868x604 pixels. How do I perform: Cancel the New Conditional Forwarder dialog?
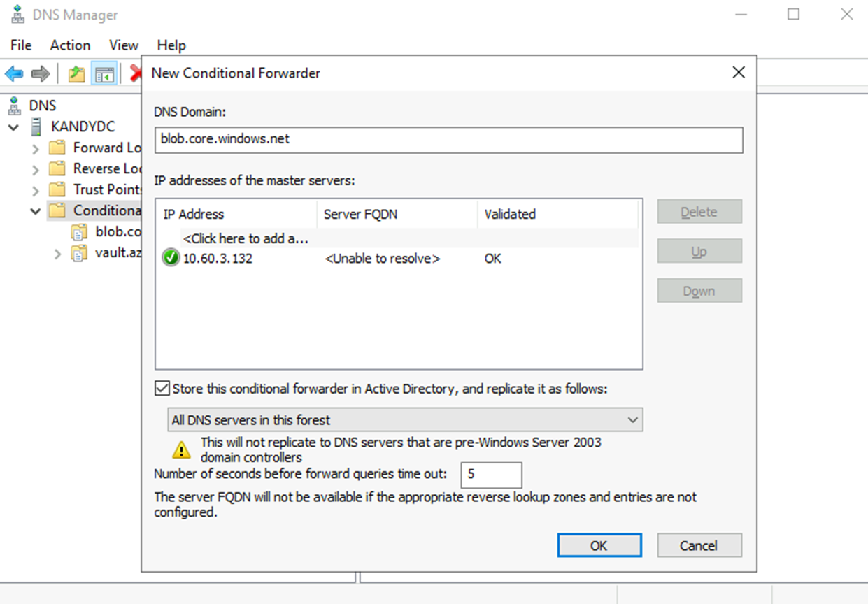tap(699, 545)
